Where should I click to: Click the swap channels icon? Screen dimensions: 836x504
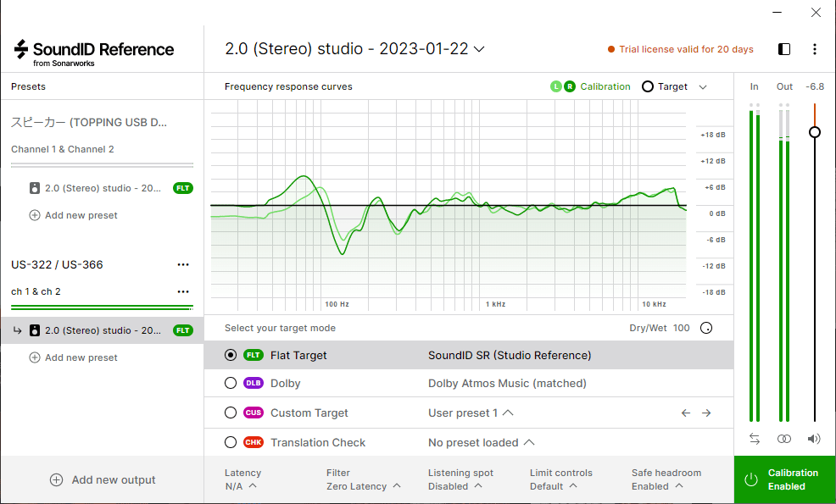tap(755, 439)
